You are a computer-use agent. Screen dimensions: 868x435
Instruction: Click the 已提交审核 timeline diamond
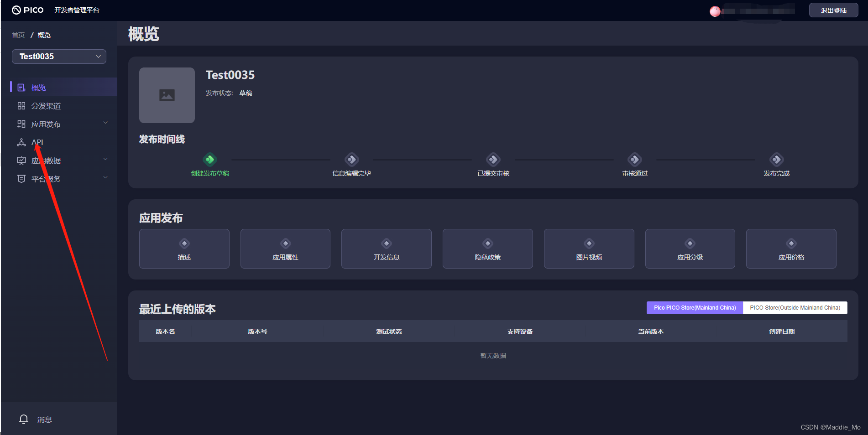(493, 160)
